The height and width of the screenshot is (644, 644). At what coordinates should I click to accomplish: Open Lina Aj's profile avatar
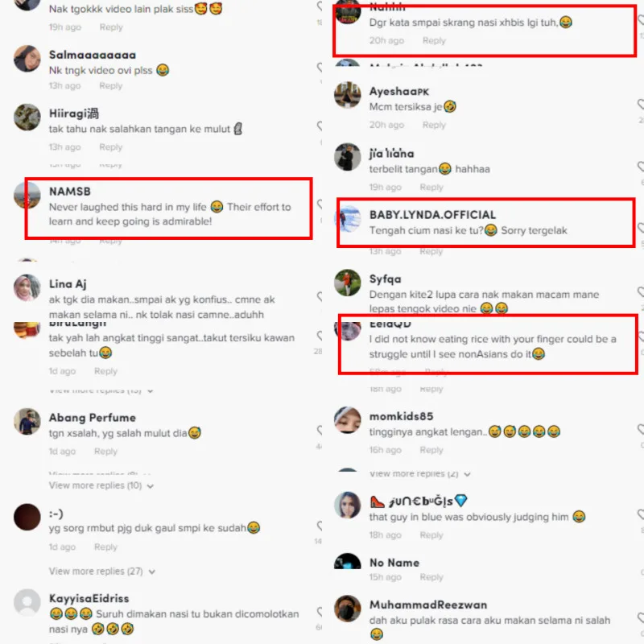tap(27, 287)
